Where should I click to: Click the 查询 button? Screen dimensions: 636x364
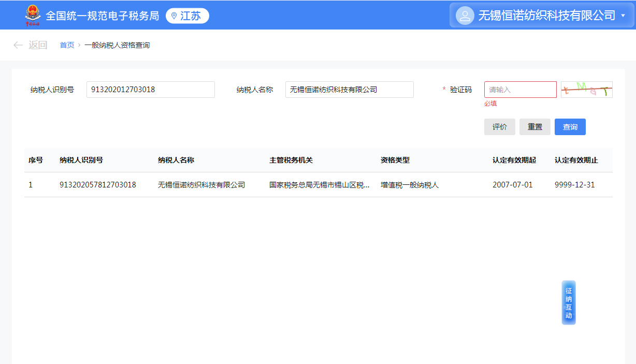[570, 127]
